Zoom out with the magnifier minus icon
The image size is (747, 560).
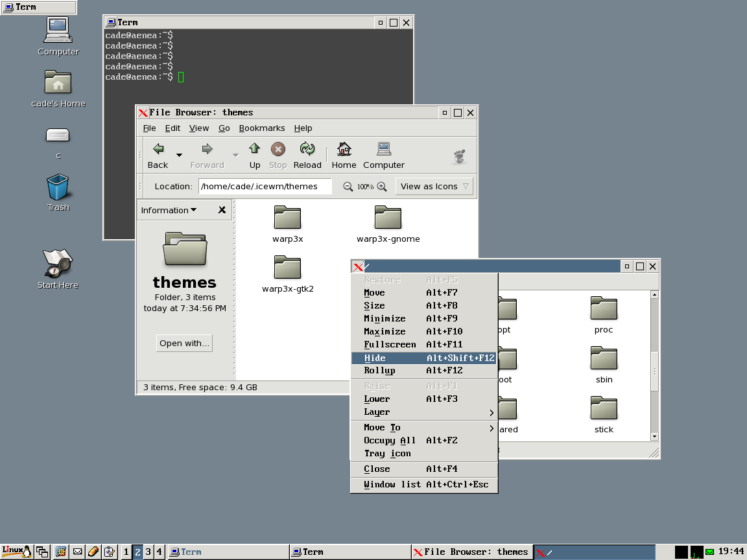point(348,187)
